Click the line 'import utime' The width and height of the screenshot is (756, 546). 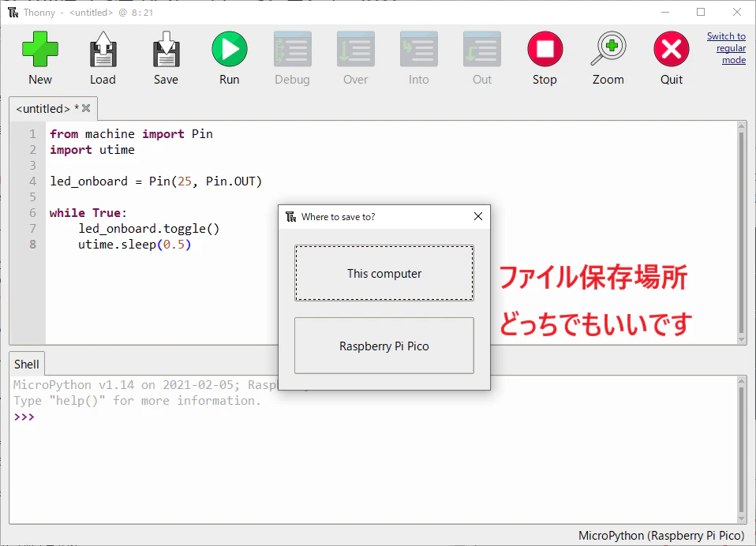click(92, 150)
